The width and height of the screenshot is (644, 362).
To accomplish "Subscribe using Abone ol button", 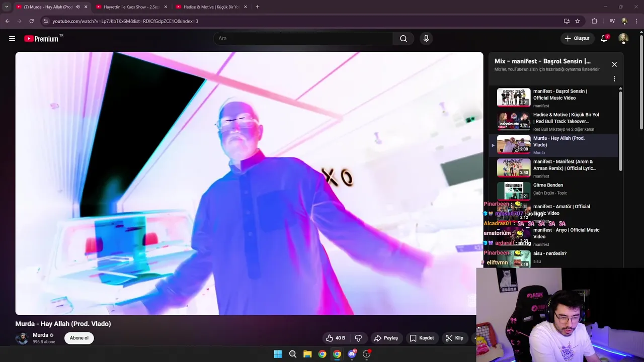I will 79,338.
